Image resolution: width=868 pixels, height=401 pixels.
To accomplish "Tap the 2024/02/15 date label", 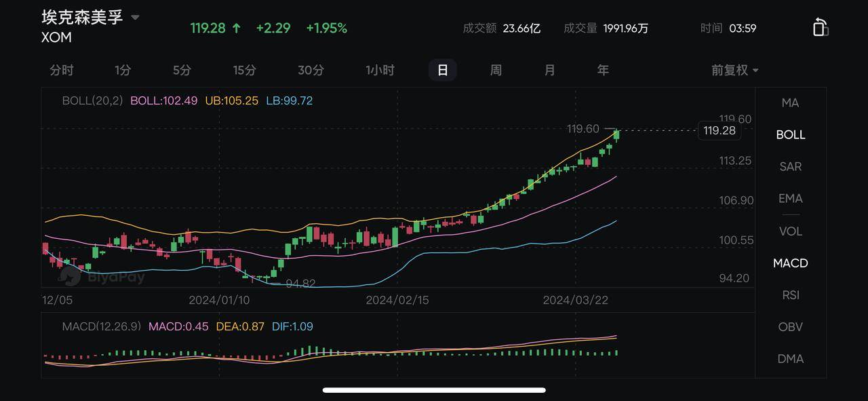I will pos(397,299).
